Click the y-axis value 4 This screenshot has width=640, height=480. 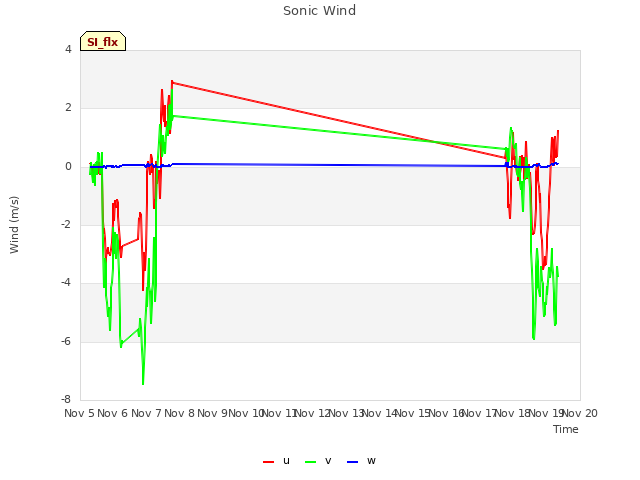click(68, 49)
